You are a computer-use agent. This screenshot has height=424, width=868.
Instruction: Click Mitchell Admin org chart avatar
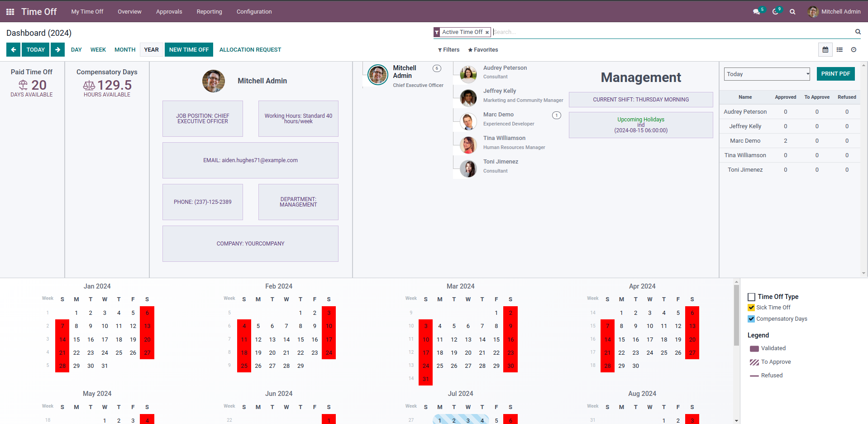click(378, 75)
